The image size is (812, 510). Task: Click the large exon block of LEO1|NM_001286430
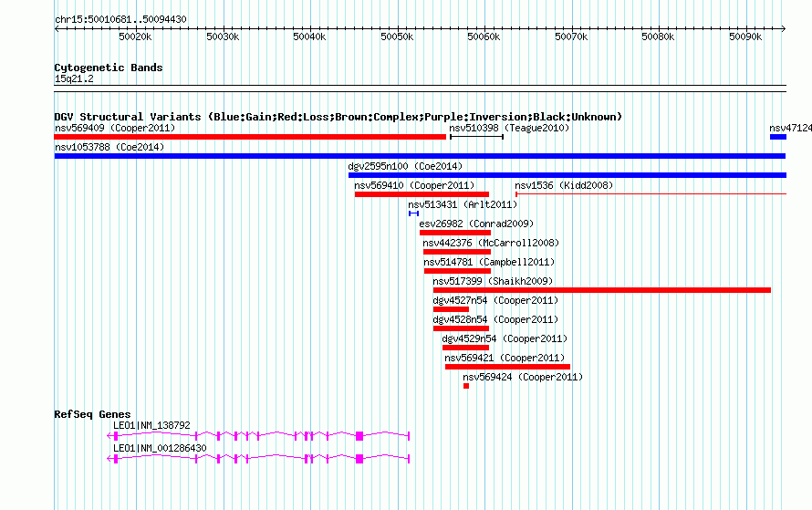(x=359, y=459)
